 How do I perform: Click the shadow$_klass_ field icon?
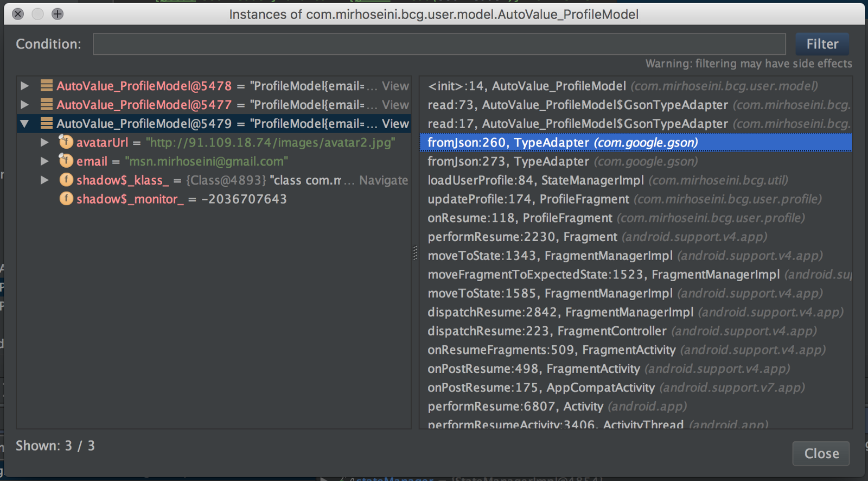click(66, 180)
